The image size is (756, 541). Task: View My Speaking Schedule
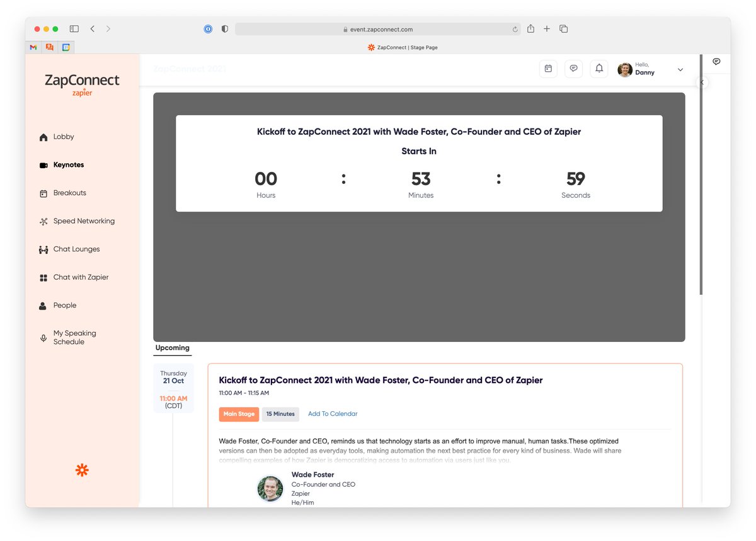(x=74, y=338)
